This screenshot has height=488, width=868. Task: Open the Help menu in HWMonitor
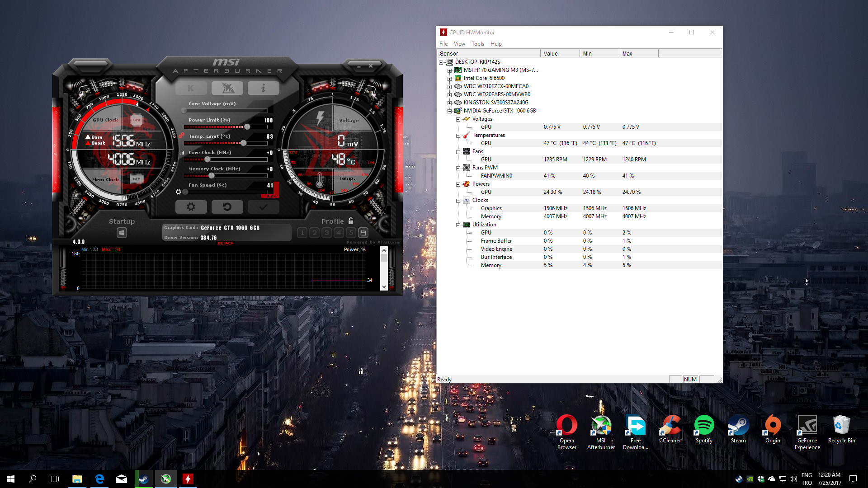point(496,44)
